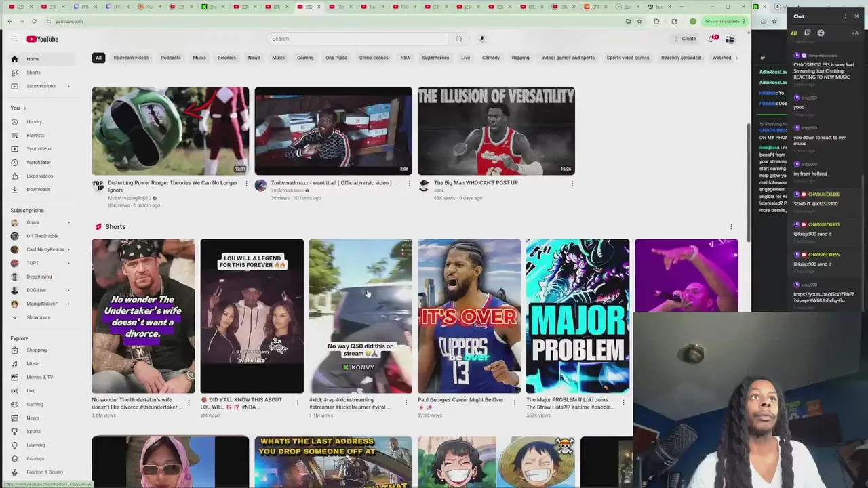Open Sports under Explore
The height and width of the screenshot is (488, 868).
(43, 432)
